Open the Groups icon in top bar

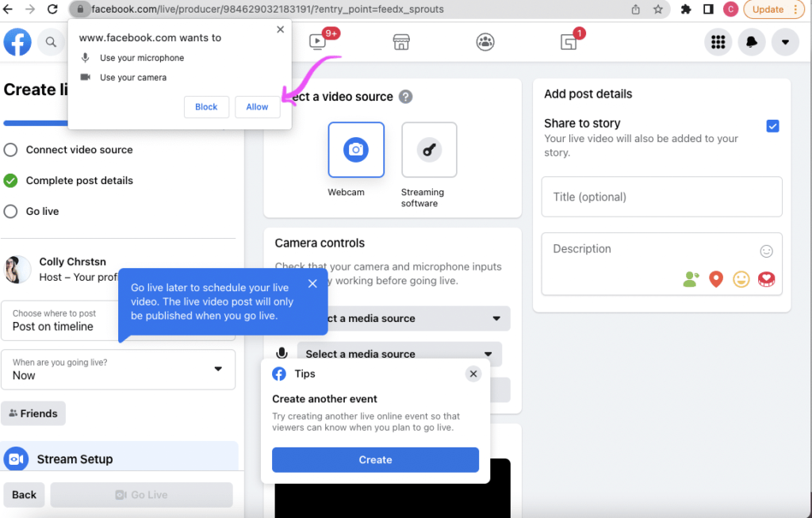click(485, 42)
